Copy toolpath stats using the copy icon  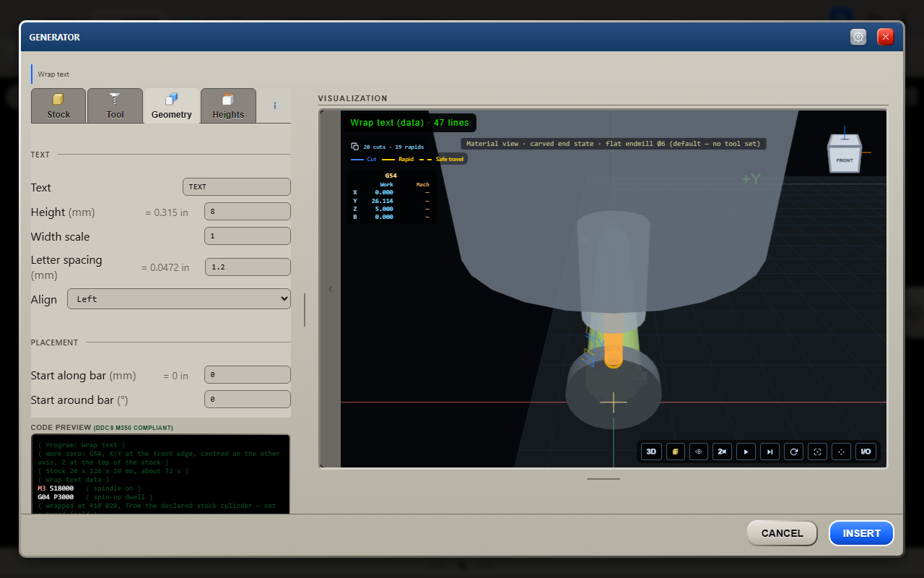pyautogui.click(x=355, y=147)
